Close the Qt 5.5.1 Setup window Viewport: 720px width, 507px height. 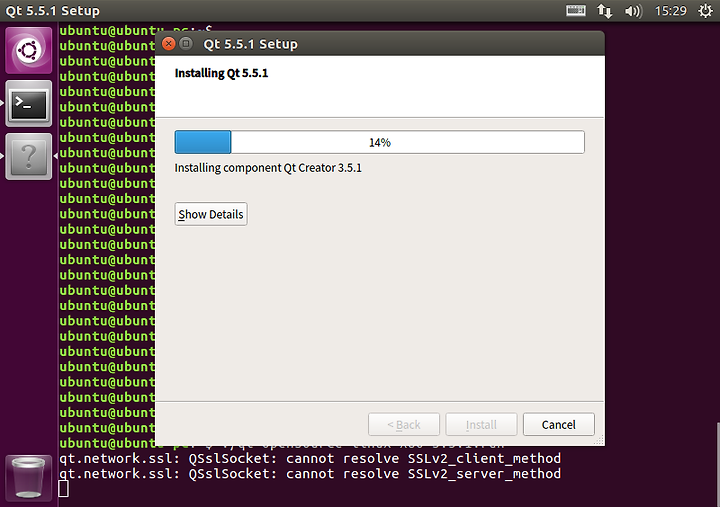[x=169, y=44]
